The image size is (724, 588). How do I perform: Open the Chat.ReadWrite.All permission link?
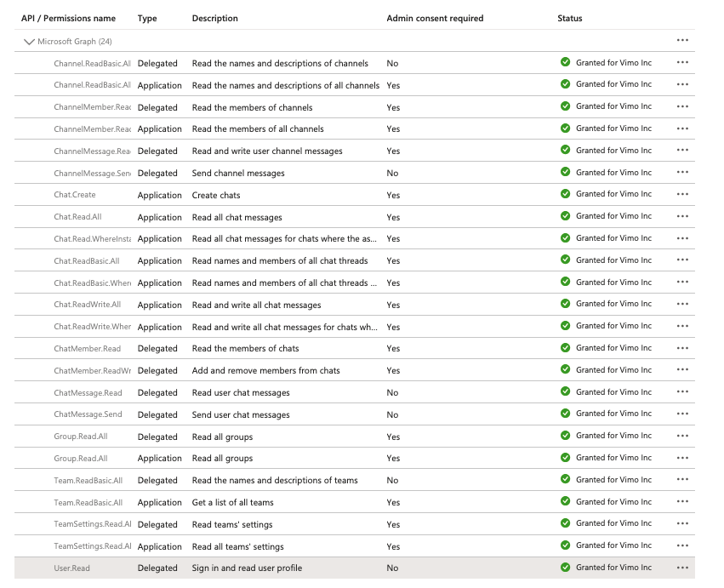click(x=88, y=305)
